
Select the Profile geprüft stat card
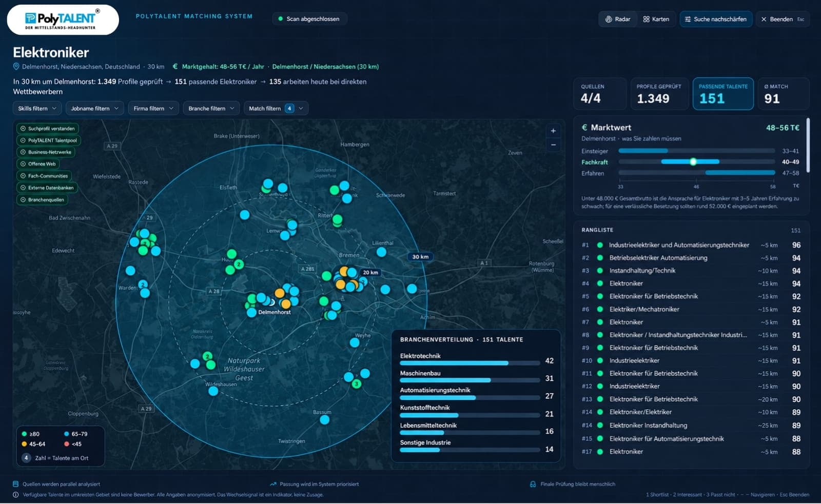click(x=659, y=93)
